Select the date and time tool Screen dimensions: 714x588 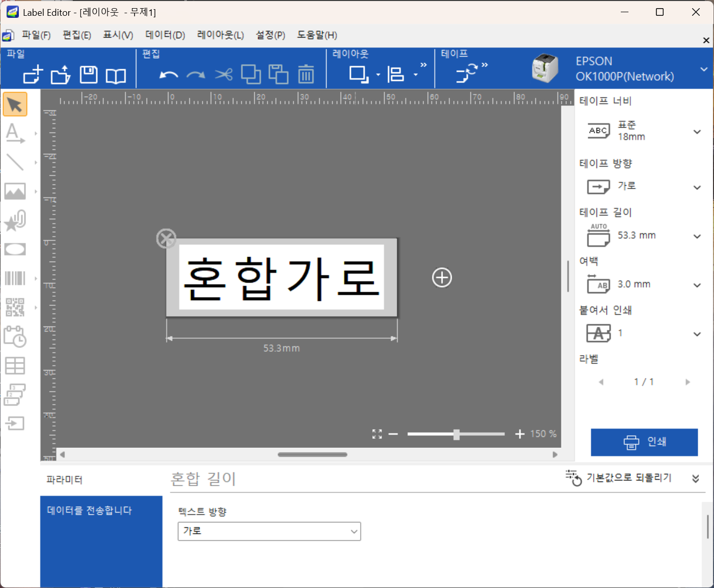coord(15,337)
